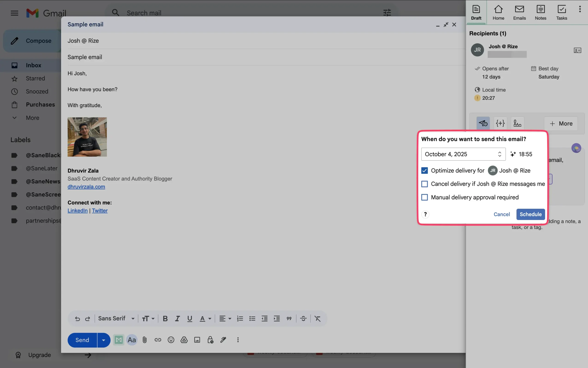
Task: Click the send-later paper plane icon
Action: click(483, 123)
